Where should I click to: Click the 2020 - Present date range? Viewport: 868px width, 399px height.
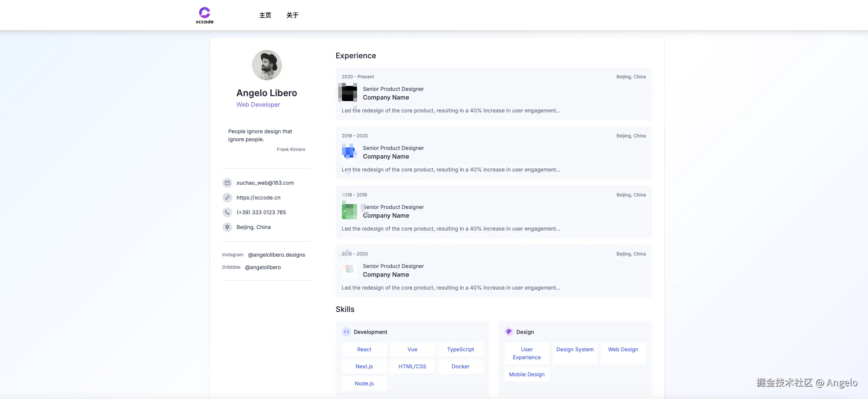coord(358,77)
